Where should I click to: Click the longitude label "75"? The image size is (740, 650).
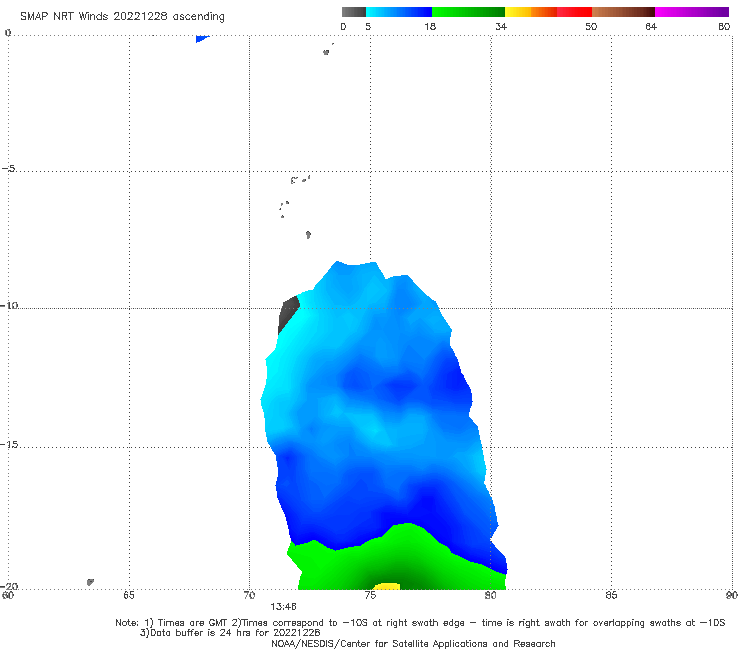point(370,595)
